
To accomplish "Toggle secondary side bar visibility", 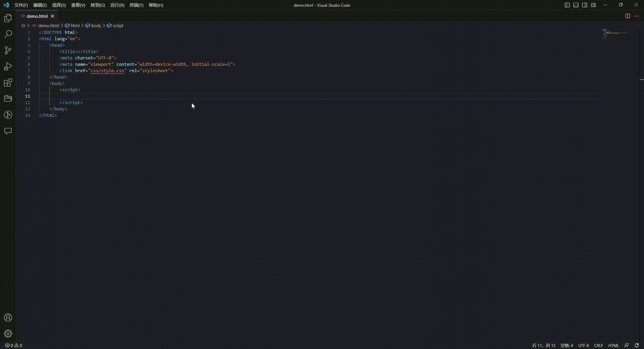I will click(584, 5).
